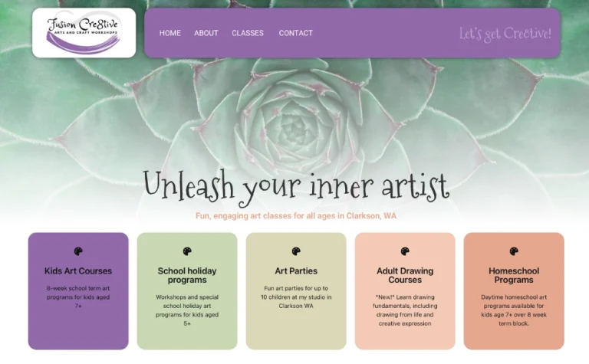Viewport: 589px width, 364px height.
Task: Click the palette icon above Art Parties
Action: coord(296,251)
